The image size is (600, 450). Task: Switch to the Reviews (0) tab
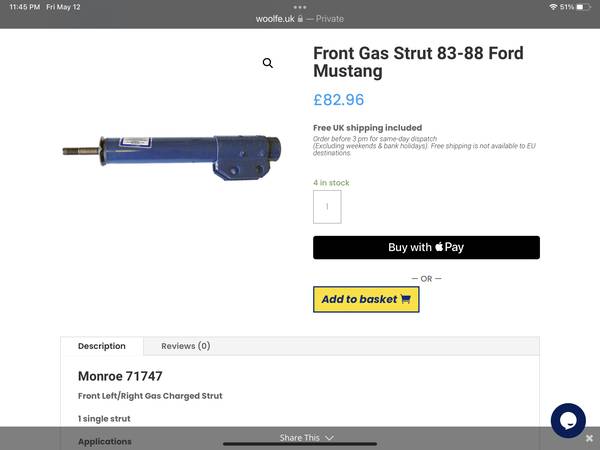tap(186, 346)
